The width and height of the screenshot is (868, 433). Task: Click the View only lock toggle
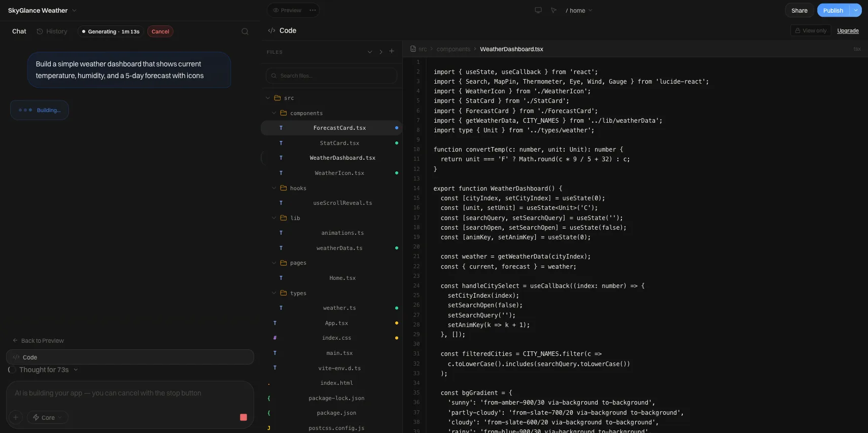811,30
